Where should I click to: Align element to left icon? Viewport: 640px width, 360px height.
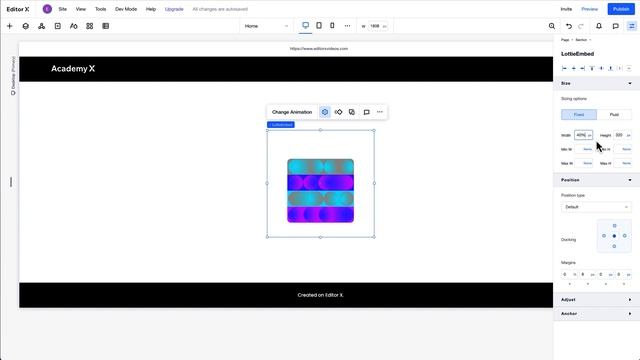coord(564,68)
